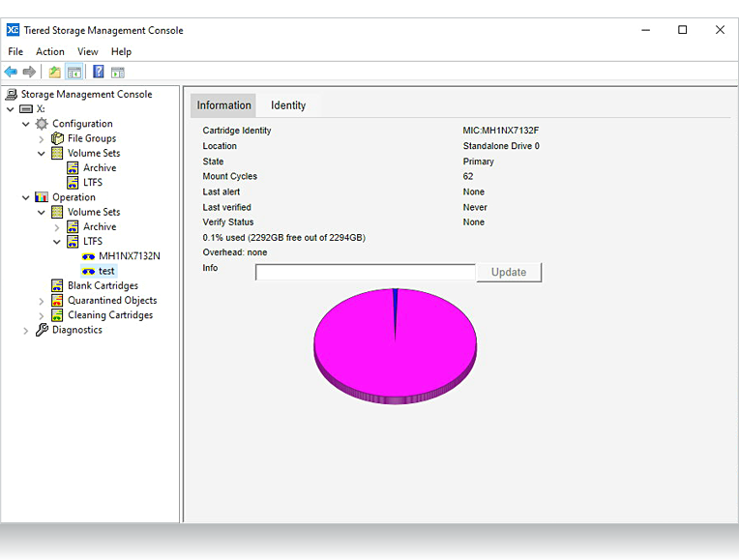Expand the Quarantined Objects node

tap(42, 301)
